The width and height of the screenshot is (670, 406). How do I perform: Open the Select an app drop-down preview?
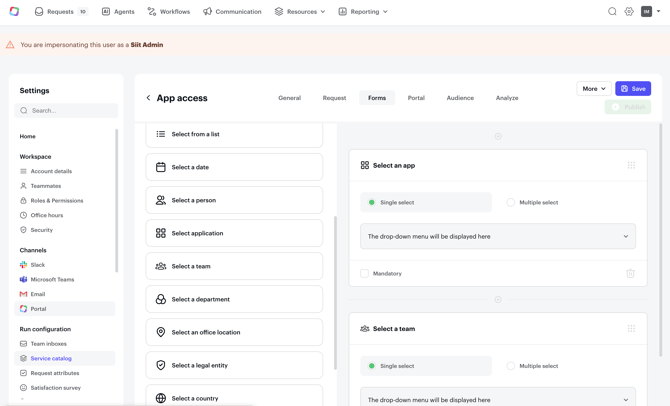[x=497, y=237]
